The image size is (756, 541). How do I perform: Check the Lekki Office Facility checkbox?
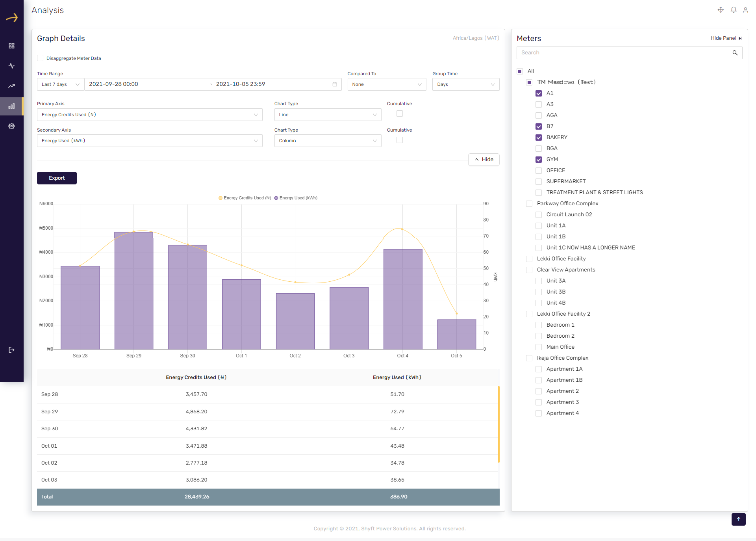click(529, 259)
